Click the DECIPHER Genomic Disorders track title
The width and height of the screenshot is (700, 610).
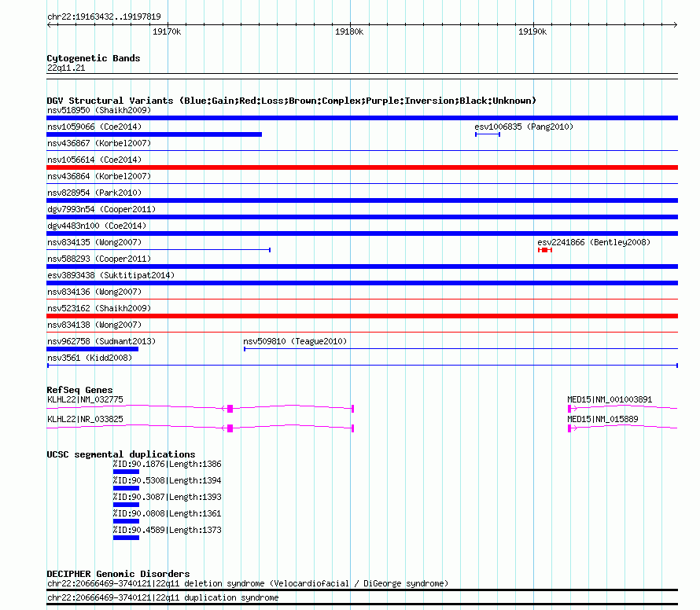pos(118,574)
